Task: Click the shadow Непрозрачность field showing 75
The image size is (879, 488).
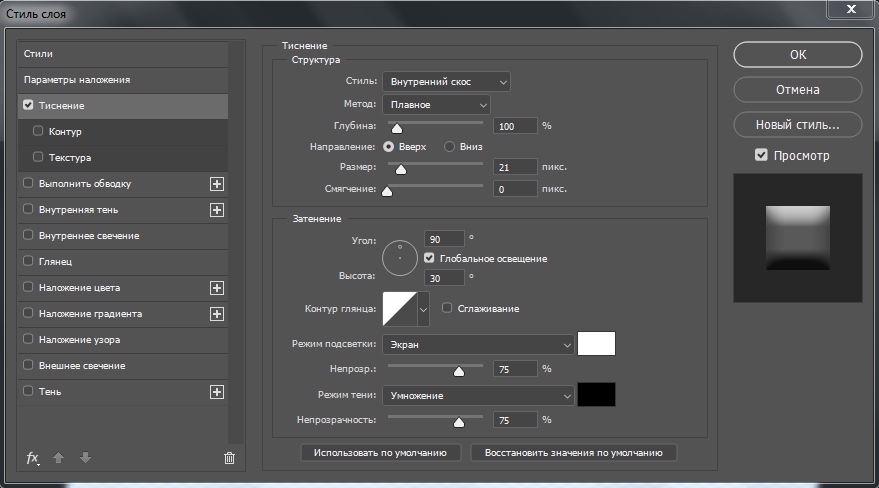Action: coord(515,420)
